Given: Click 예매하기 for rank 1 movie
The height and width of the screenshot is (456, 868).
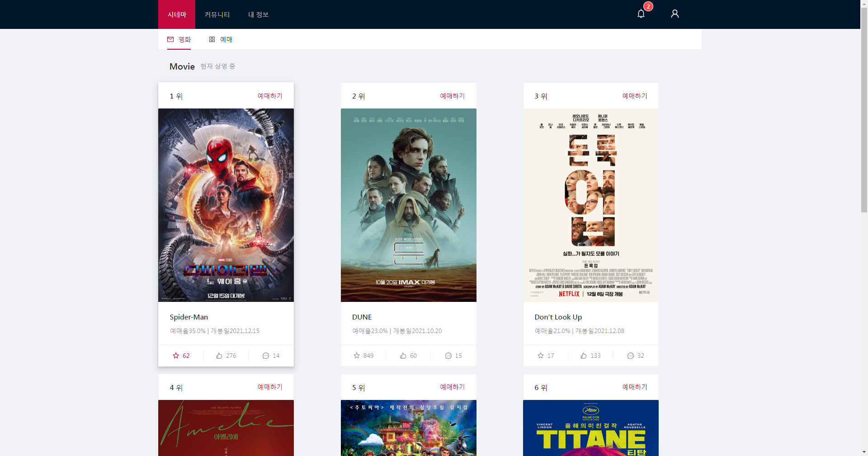Looking at the screenshot, I should pyautogui.click(x=270, y=96).
